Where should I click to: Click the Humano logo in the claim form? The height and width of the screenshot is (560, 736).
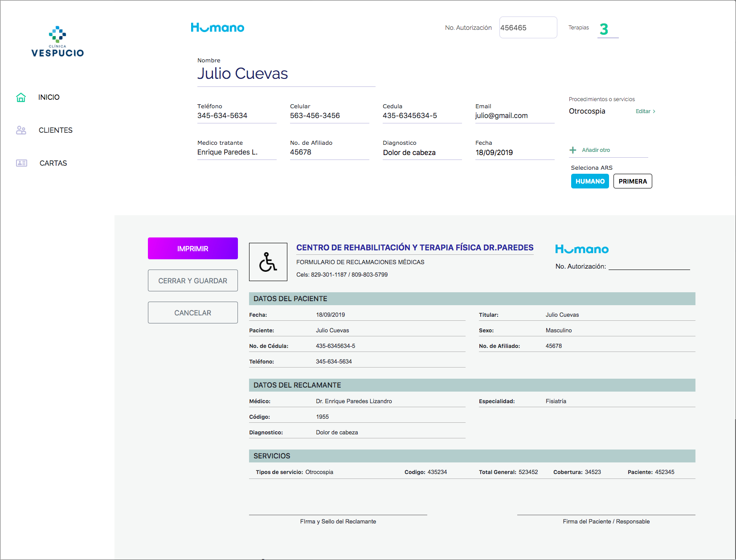point(582,249)
